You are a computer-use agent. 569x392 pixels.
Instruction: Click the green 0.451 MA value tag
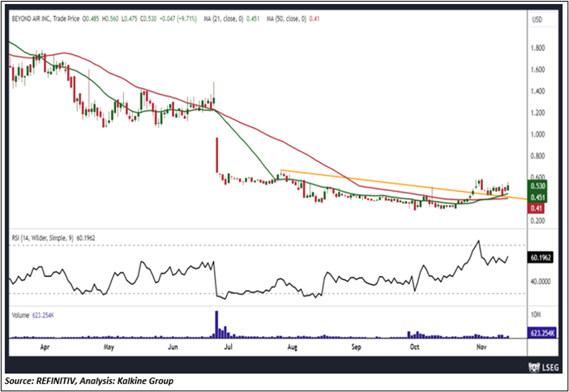point(539,197)
